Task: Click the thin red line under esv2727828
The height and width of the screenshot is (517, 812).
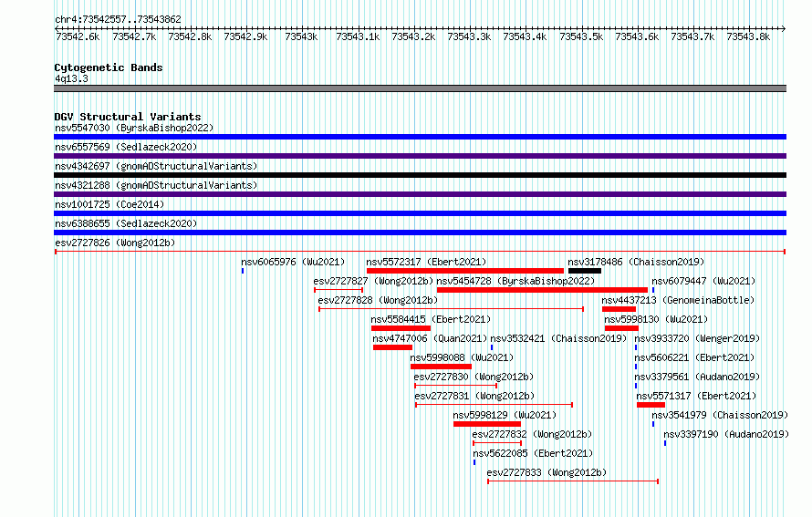Action: (451, 309)
